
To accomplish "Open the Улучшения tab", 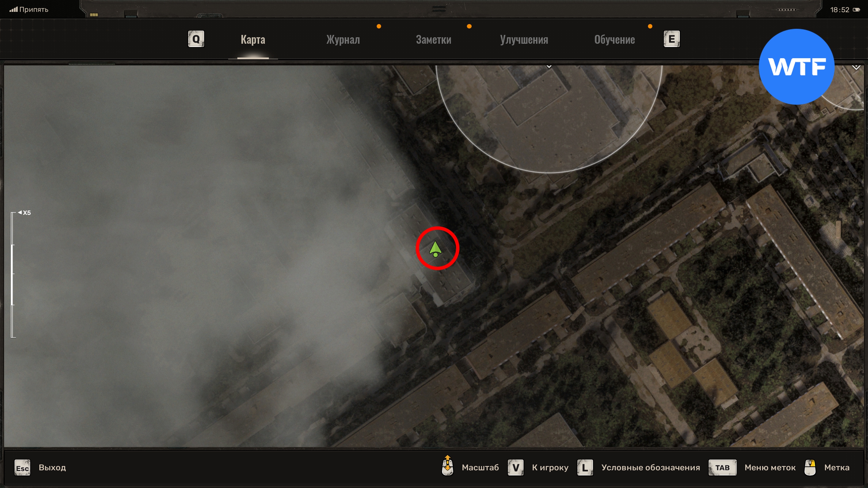I will pos(524,40).
